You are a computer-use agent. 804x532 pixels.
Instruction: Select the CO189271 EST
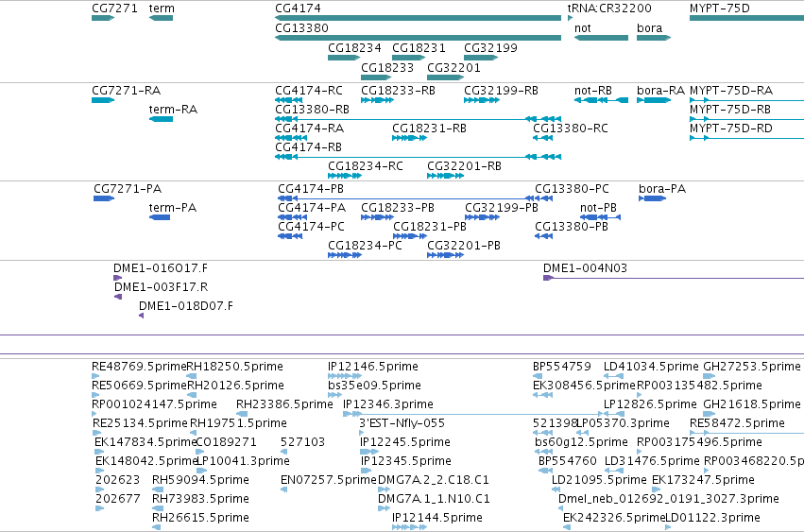pyautogui.click(x=199, y=452)
